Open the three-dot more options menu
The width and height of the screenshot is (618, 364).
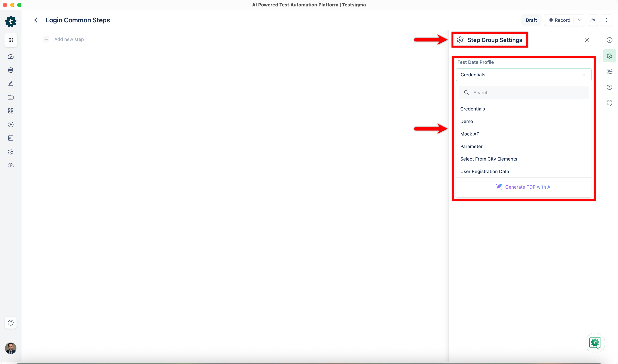pyautogui.click(x=607, y=20)
